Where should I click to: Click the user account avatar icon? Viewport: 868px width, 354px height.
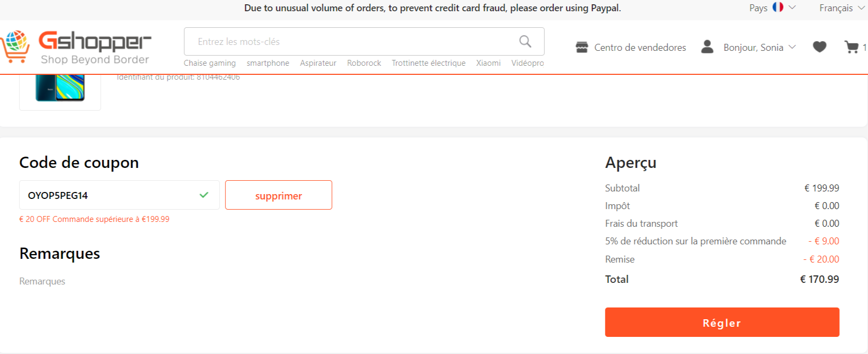coord(707,47)
